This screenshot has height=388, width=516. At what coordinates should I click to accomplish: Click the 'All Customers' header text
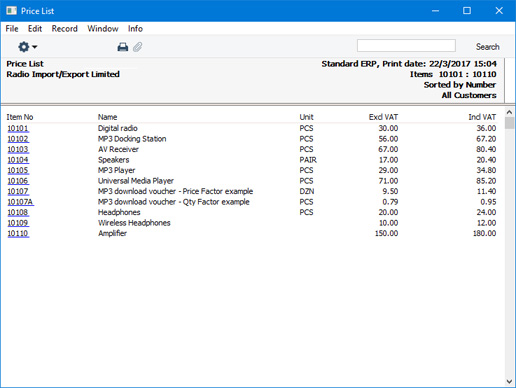[469, 95]
